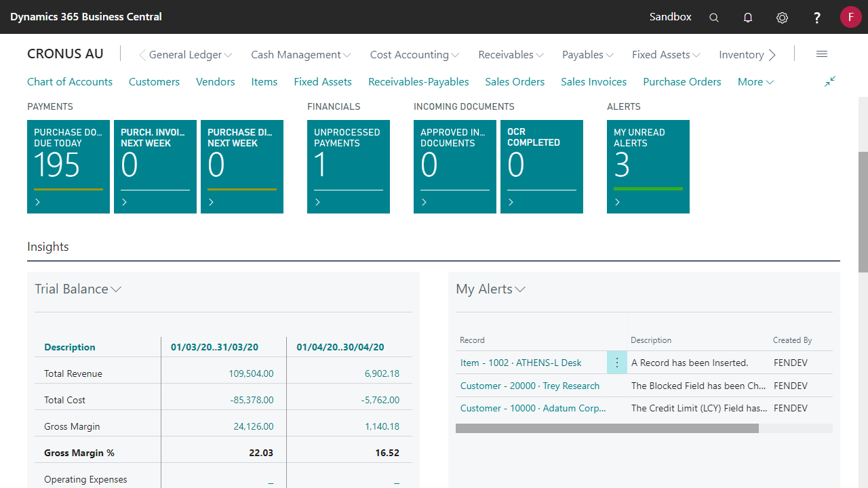The height and width of the screenshot is (488, 868).
Task: Open the Unprocessed Payments tile
Action: pyautogui.click(x=349, y=167)
